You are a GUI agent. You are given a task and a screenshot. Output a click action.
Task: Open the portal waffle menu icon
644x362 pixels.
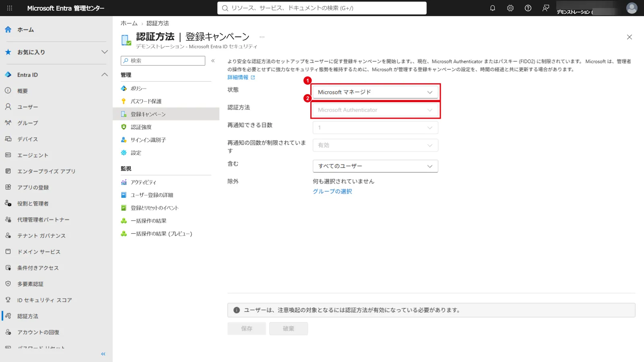tap(10, 8)
